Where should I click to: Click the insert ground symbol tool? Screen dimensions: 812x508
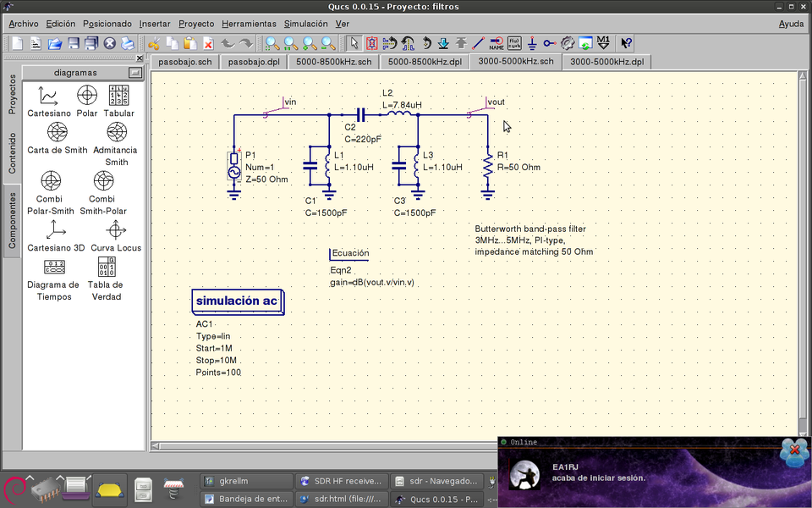pos(532,43)
